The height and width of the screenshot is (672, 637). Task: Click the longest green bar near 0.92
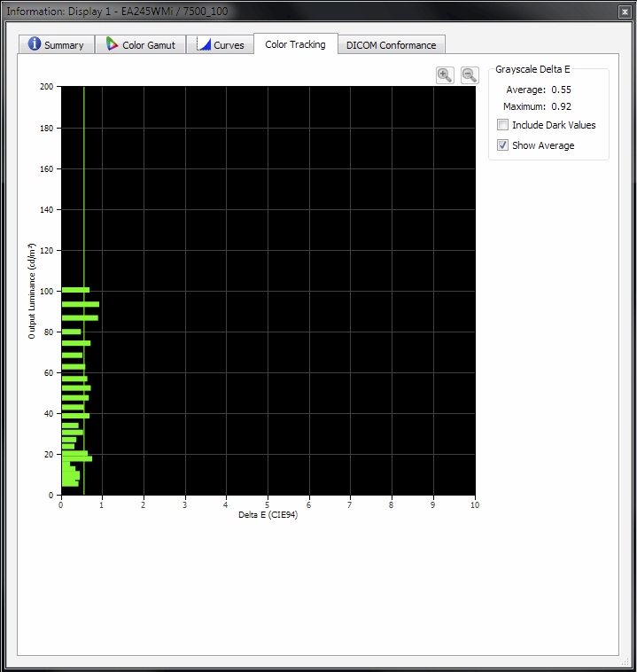tap(81, 304)
